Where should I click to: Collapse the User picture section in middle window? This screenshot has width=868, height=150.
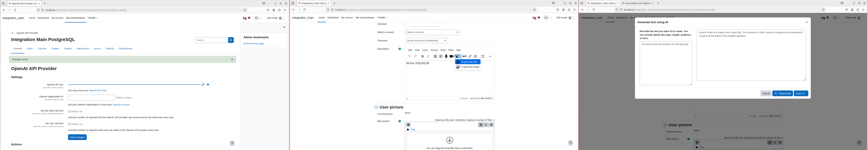point(376,107)
